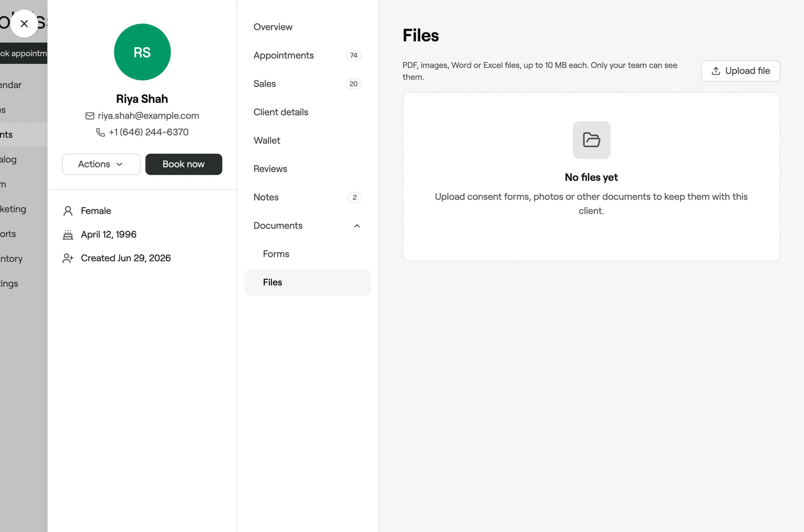Click the Riya Shah name heading
Viewport: 804px width, 532px height.
coord(142,99)
